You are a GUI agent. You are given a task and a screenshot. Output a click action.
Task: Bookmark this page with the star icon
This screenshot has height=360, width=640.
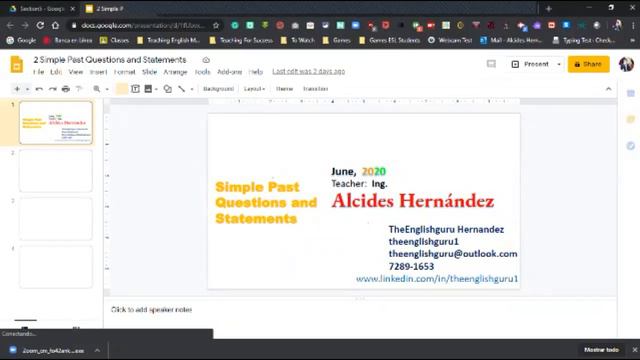point(216,25)
